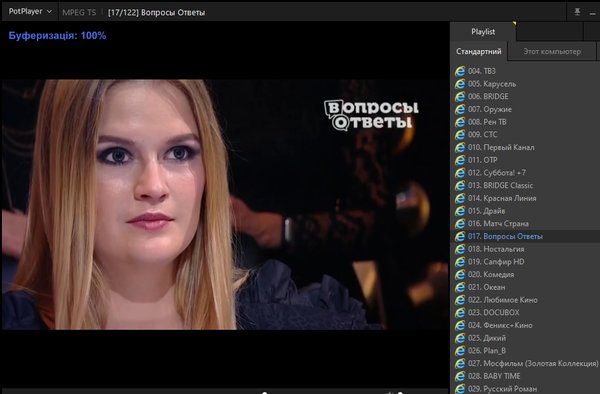Open the Этот компьютер tab

pos(552,51)
